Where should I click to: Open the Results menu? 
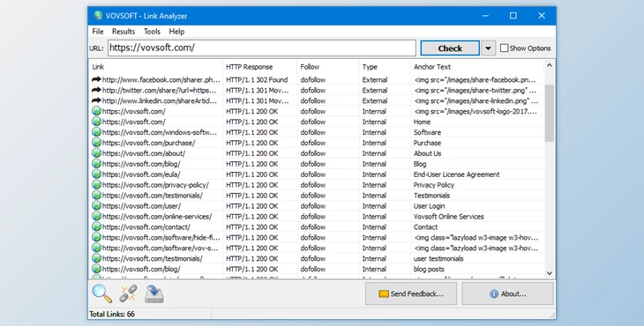point(124,32)
